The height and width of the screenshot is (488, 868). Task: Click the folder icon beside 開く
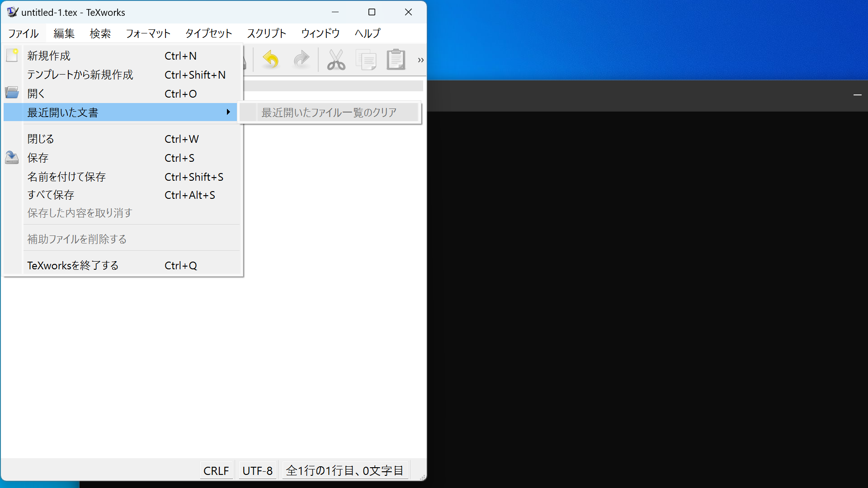12,93
